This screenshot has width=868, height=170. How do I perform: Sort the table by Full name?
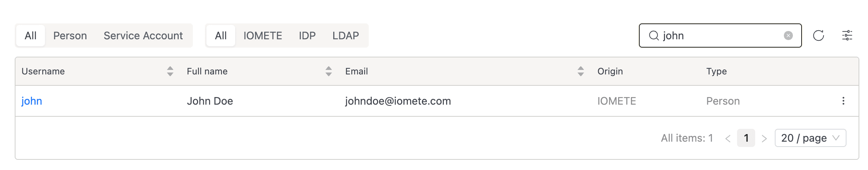coord(328,71)
